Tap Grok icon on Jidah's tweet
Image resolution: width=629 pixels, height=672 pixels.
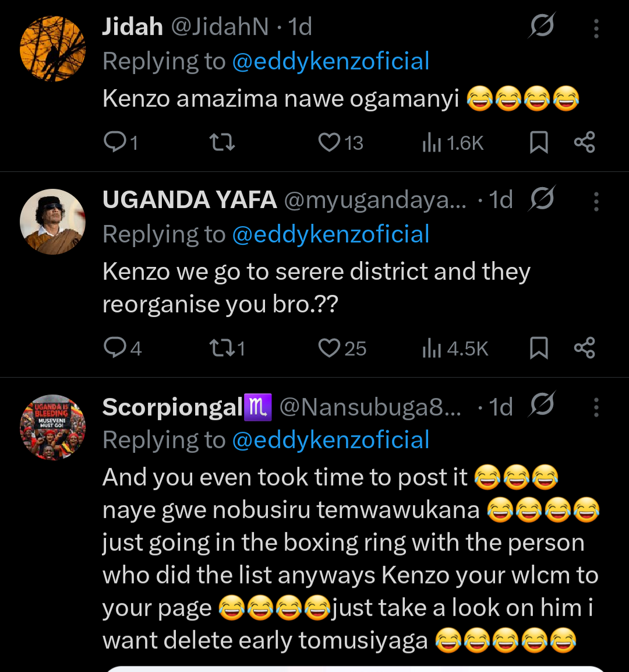542,26
